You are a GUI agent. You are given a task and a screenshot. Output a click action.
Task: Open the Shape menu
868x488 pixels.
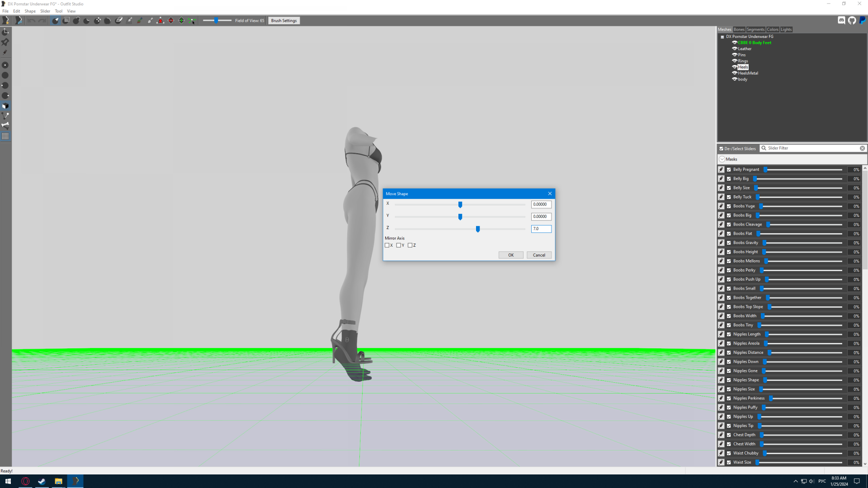pos(30,11)
